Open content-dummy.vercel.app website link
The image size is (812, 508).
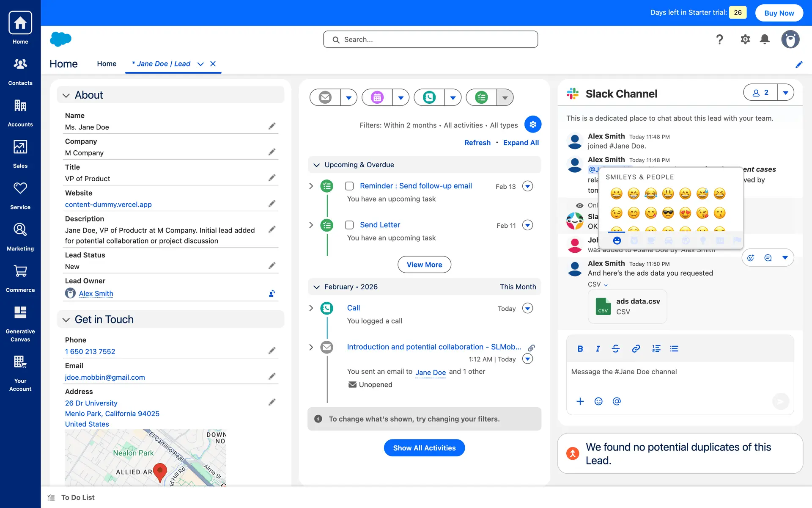click(108, 204)
